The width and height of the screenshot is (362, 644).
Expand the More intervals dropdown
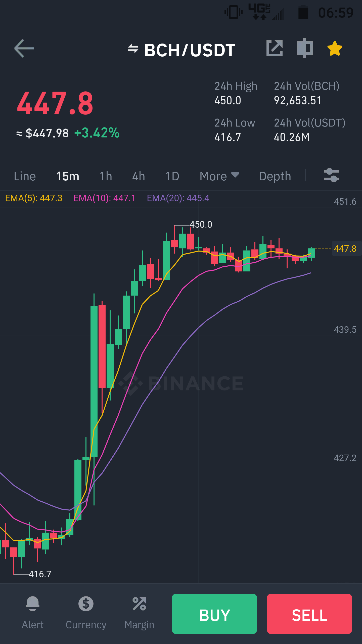(219, 176)
